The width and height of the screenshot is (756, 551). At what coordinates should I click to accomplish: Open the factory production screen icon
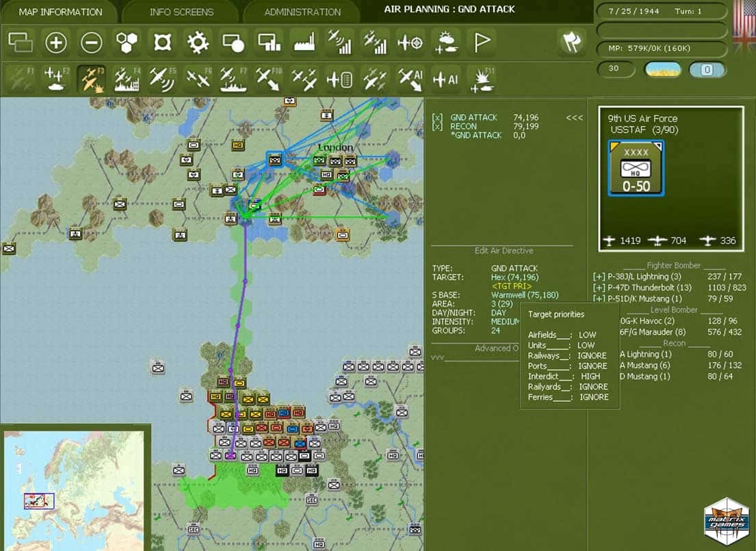tap(304, 42)
